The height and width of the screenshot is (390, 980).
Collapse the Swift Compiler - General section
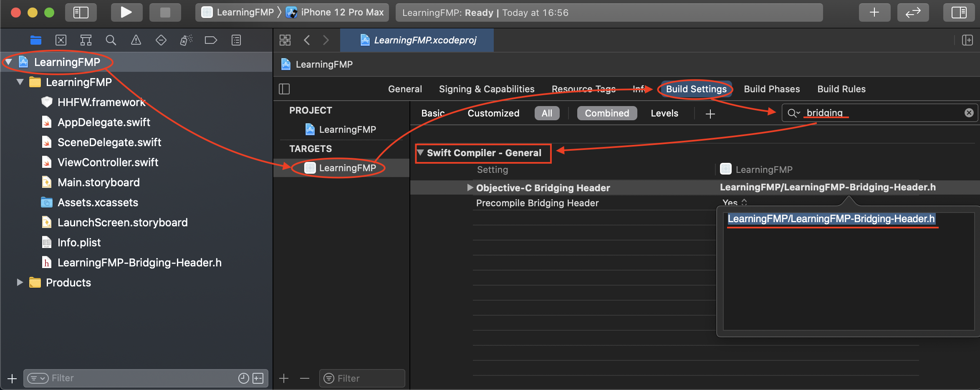[421, 152]
